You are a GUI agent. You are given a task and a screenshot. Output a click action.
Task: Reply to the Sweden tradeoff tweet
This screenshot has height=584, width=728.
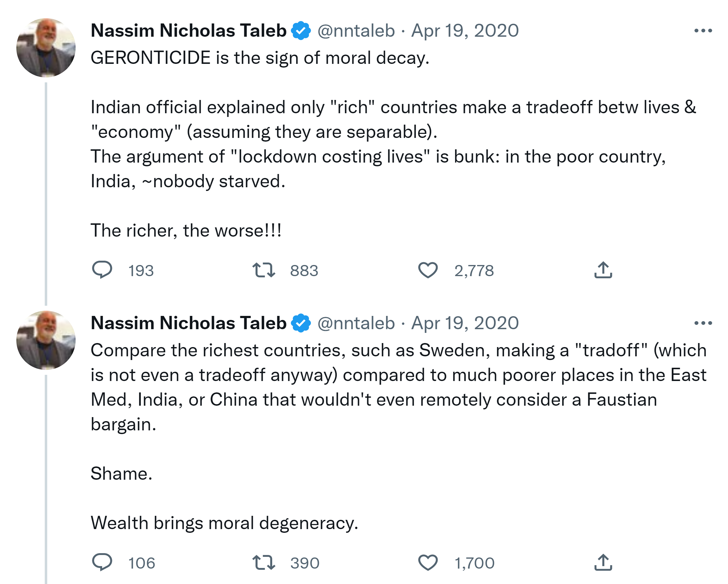(102, 562)
